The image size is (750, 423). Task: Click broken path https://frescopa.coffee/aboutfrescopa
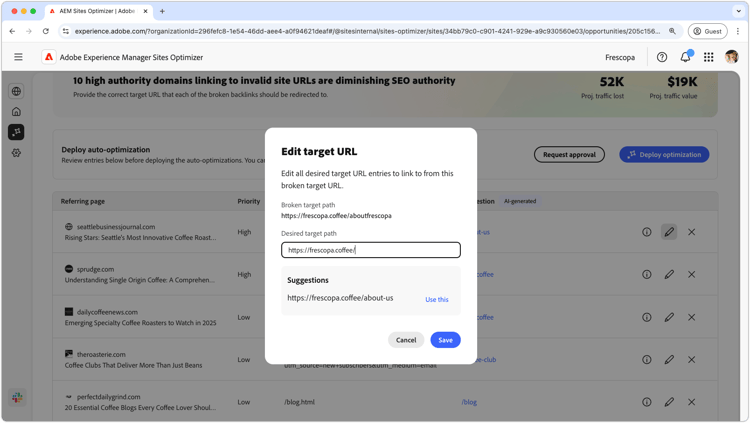[x=336, y=216]
